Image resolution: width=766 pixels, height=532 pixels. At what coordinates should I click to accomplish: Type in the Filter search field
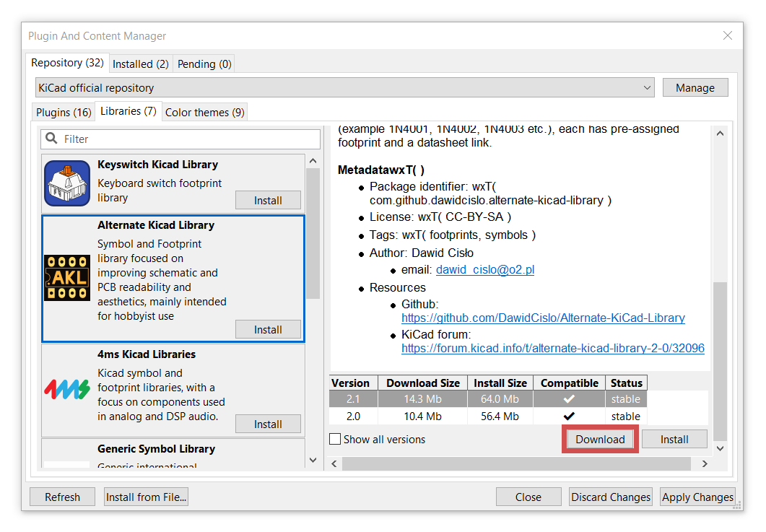tap(188, 139)
